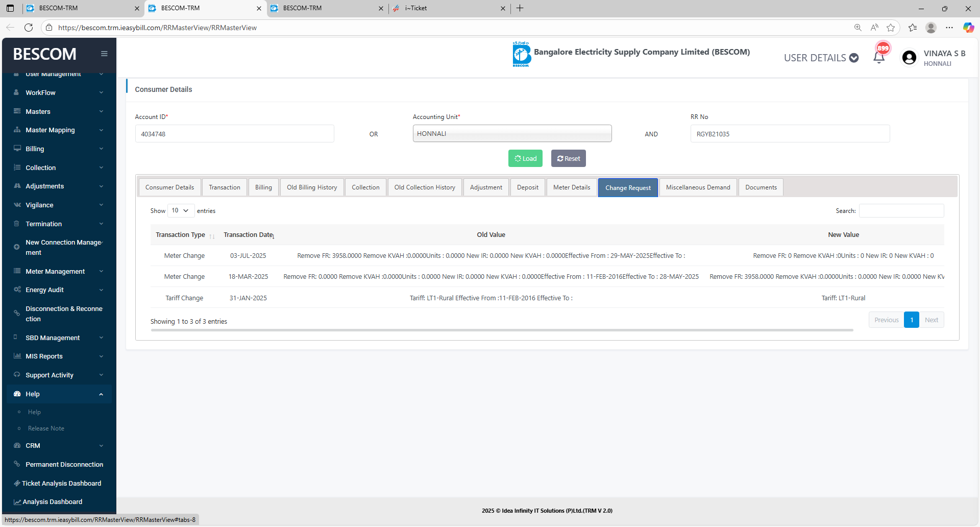Switch to the i-Ticket browser tab
Screen dimensions: 980x527
tap(449, 8)
